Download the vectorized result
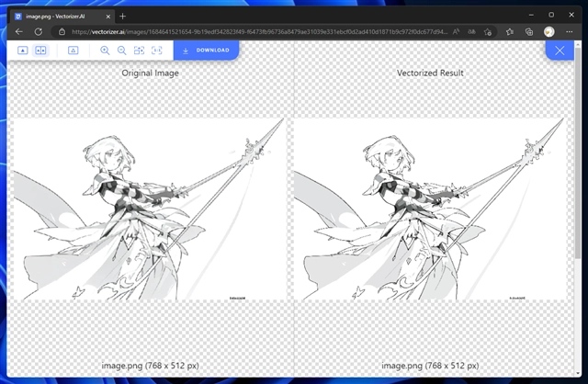Image resolution: width=588 pixels, height=384 pixels. click(206, 51)
